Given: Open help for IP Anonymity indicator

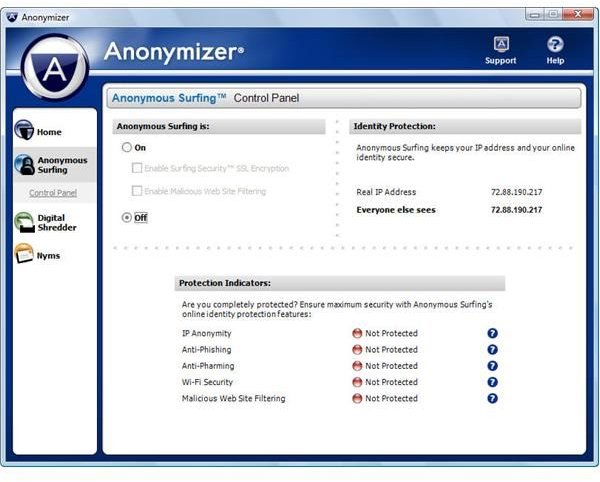Looking at the screenshot, I should point(492,334).
